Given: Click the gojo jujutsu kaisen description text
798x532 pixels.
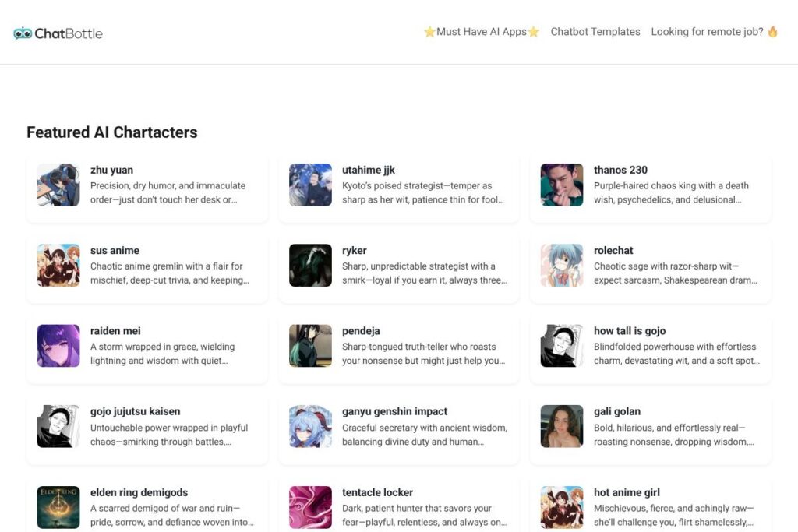Looking at the screenshot, I should tap(168, 435).
